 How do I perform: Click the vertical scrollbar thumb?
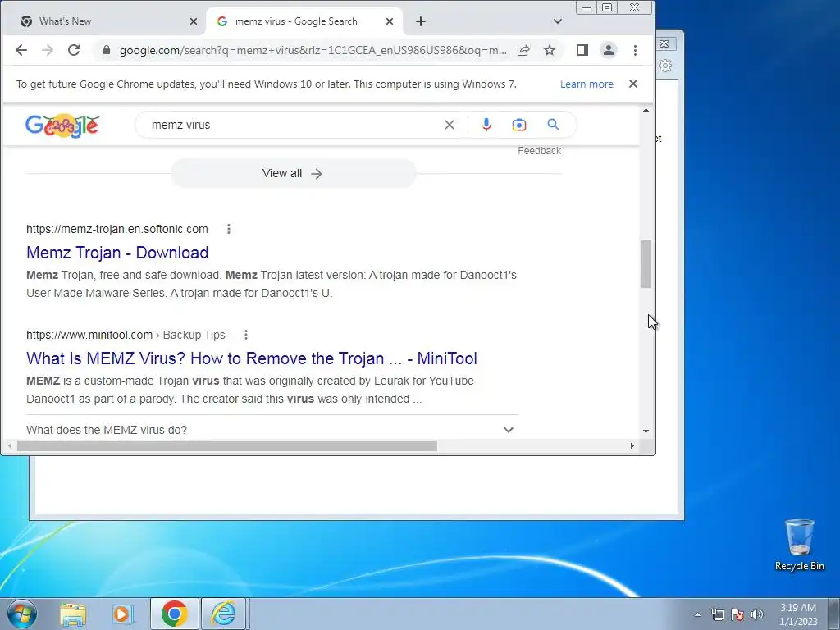coord(646,264)
